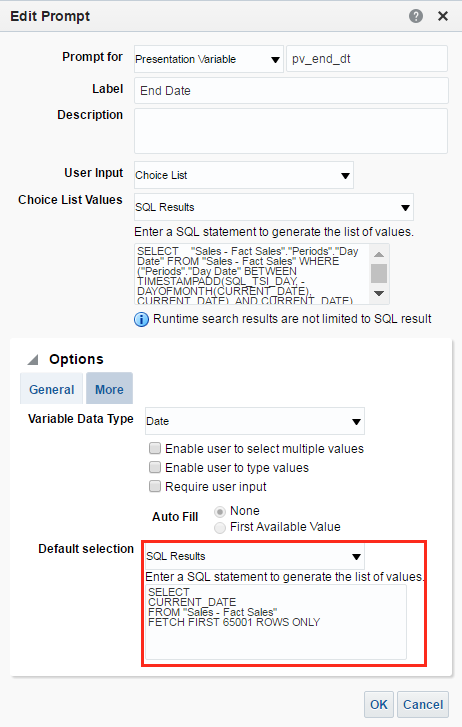Open the help question mark icon

click(x=416, y=16)
